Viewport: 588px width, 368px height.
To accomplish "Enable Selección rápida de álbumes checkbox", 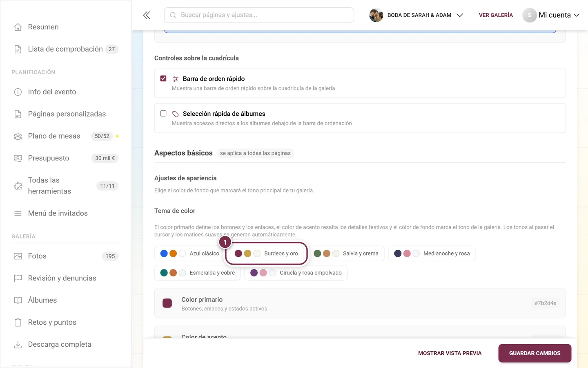I will pyautogui.click(x=163, y=114).
